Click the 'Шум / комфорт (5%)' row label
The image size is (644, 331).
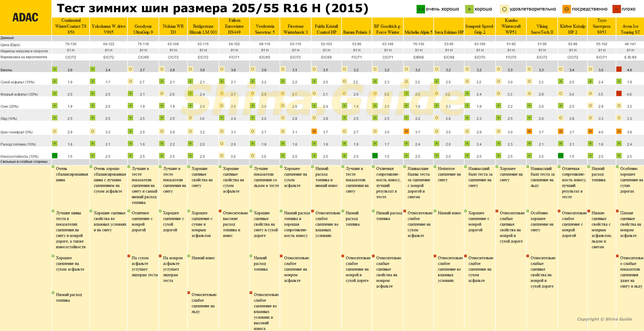tap(16, 132)
